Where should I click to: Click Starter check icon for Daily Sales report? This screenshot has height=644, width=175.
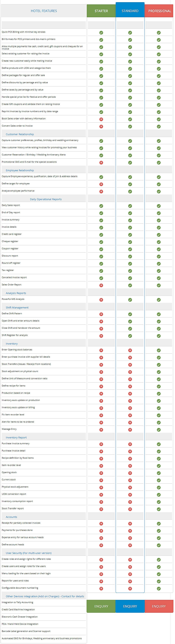(101, 206)
